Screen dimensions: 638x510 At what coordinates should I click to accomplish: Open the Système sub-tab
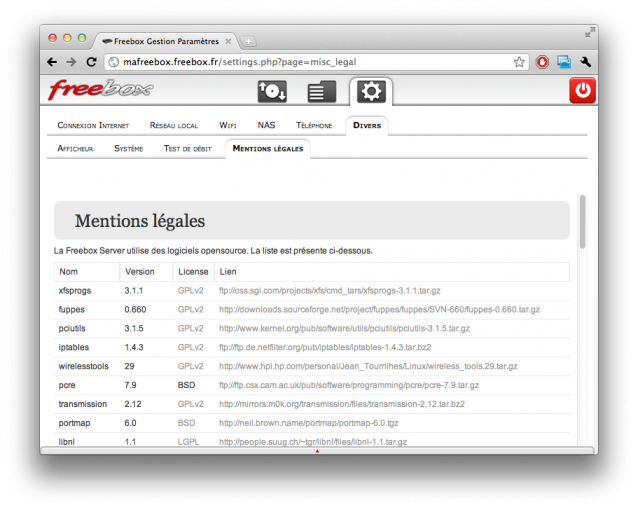click(129, 149)
